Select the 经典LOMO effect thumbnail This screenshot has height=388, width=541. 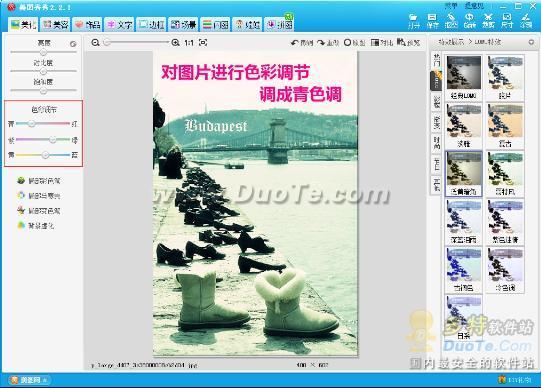pos(464,77)
